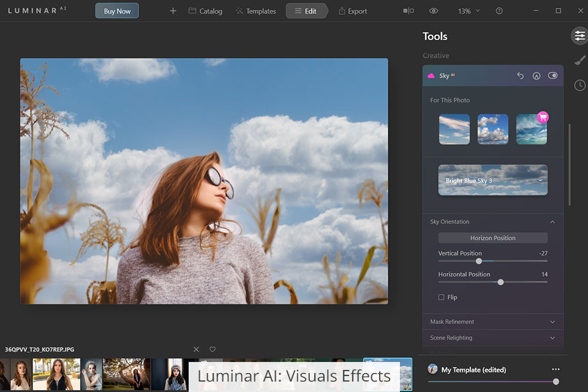The height and width of the screenshot is (392, 588).
Task: Click the main photo preview of woman
Action: tap(204, 181)
